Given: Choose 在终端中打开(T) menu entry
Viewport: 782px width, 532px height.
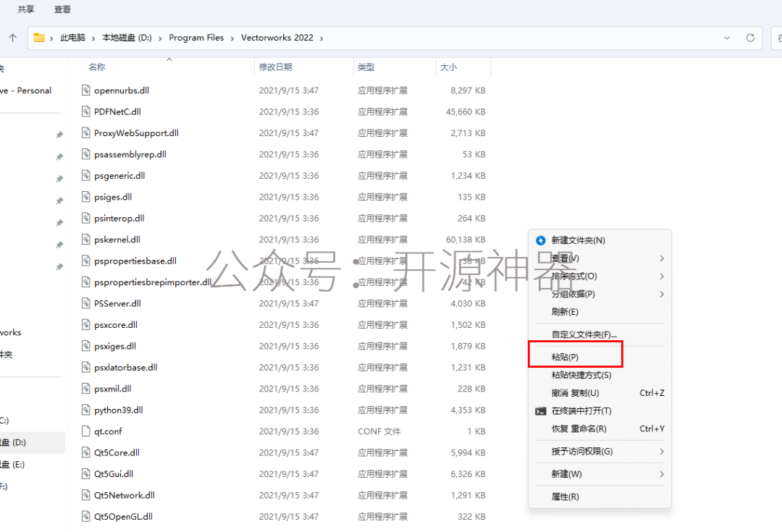Looking at the screenshot, I should [600, 411].
